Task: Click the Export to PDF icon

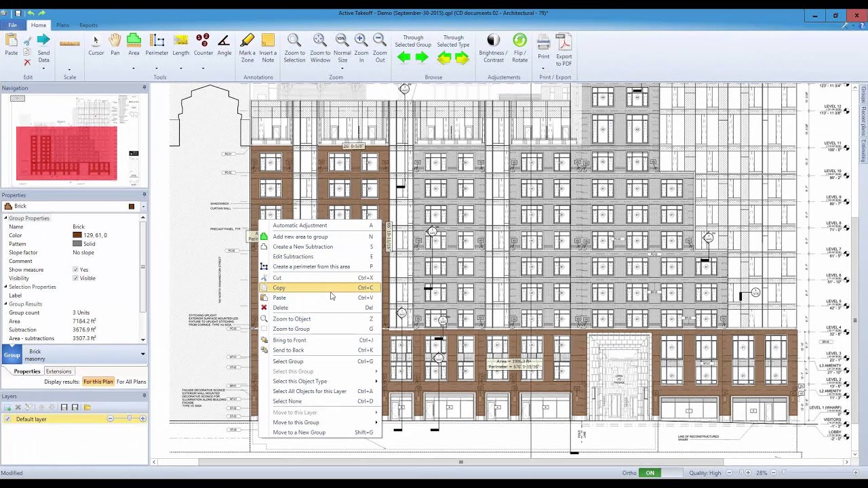Action: [x=564, y=49]
